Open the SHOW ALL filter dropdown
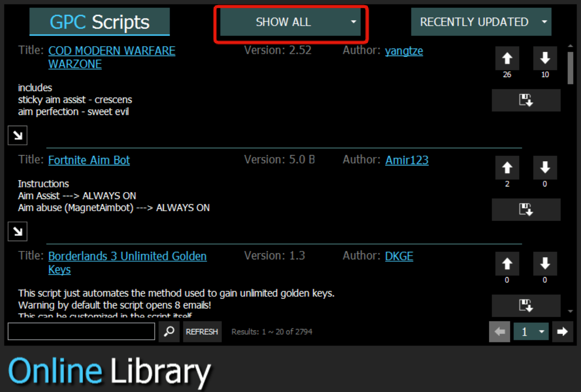Image resolution: width=581 pixels, height=392 pixels. click(x=290, y=22)
